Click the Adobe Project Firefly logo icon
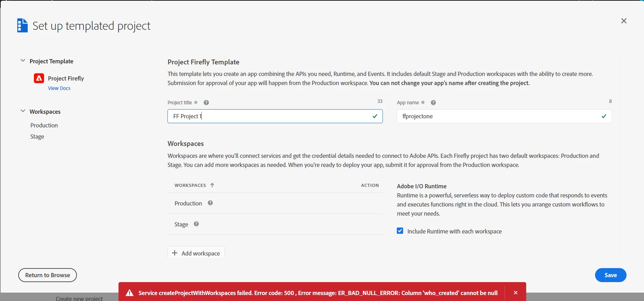Screen dimensions: 644x301 [x=39, y=78]
